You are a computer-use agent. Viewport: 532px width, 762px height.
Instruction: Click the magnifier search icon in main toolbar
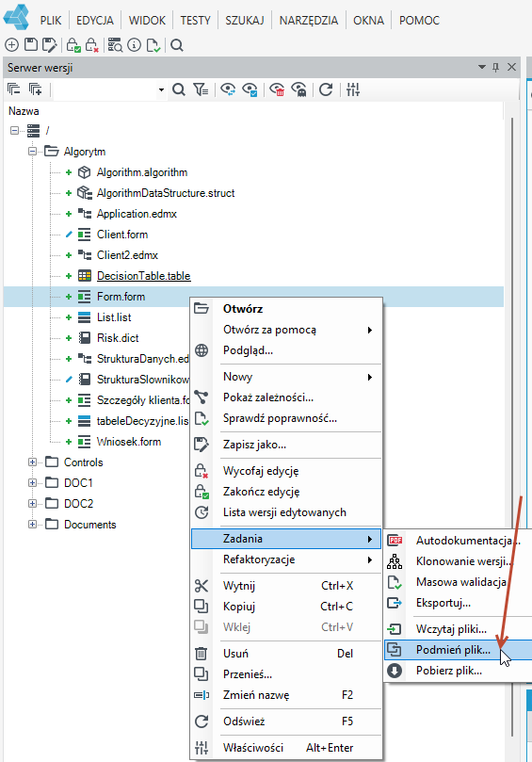coord(177,45)
